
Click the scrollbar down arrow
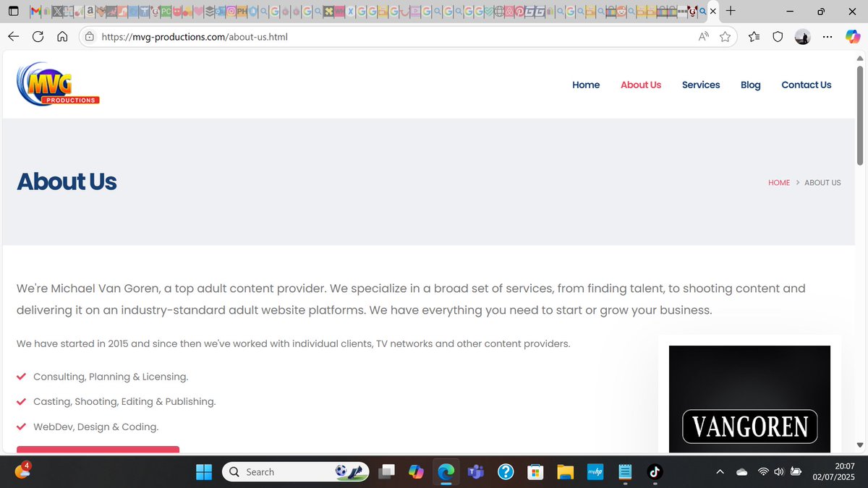(x=860, y=445)
